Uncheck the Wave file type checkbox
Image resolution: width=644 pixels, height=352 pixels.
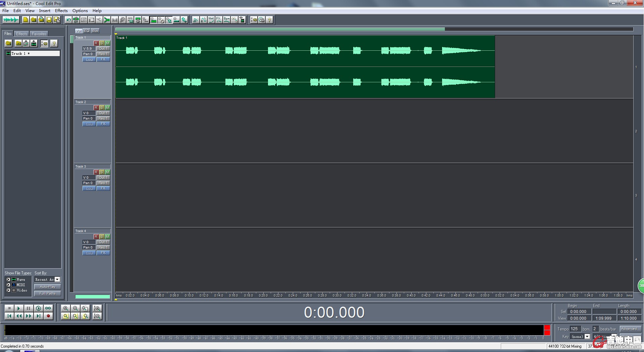[8, 279]
